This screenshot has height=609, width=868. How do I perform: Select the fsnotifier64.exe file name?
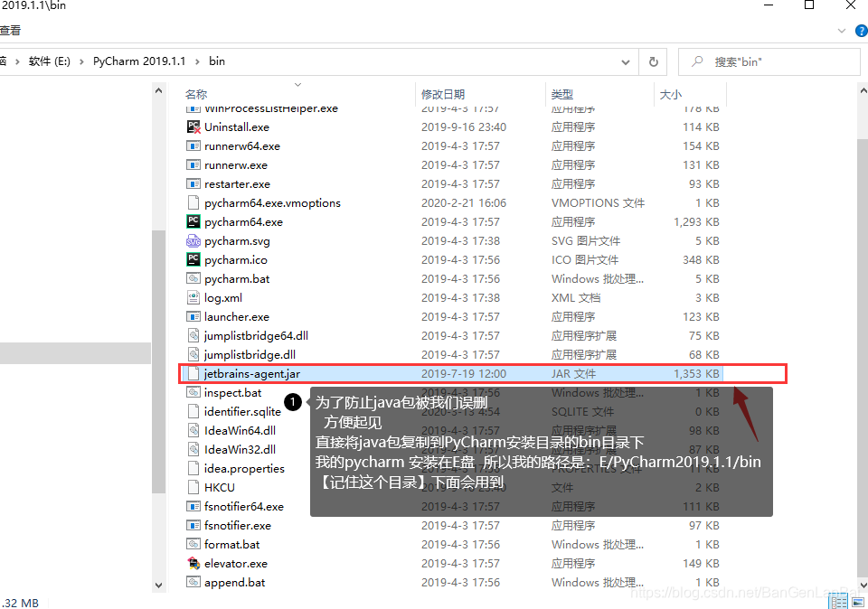243,507
